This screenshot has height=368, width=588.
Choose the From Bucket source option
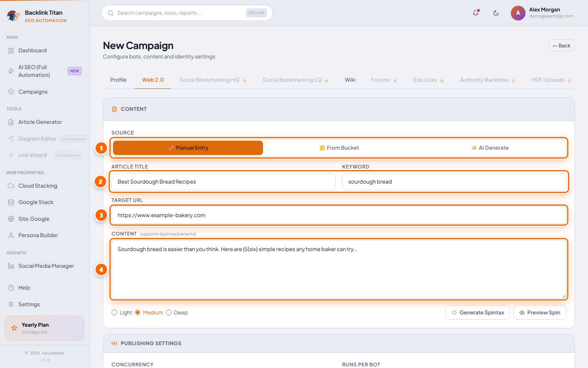[339, 148]
